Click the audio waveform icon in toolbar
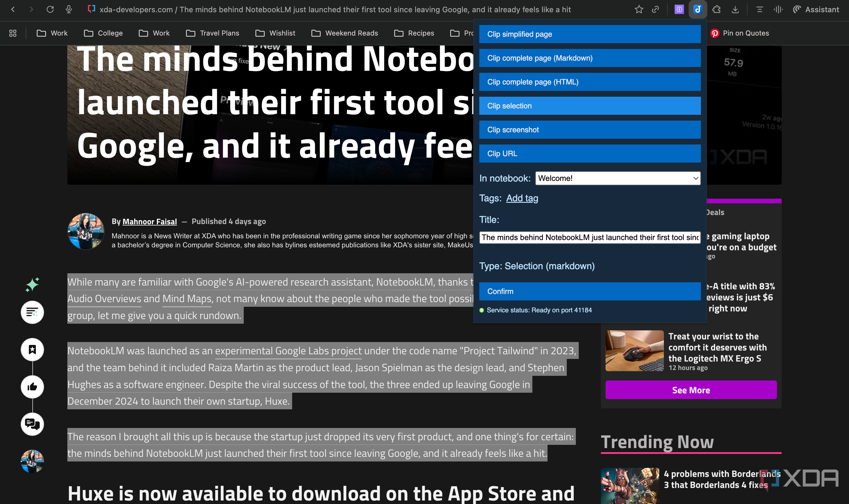The height and width of the screenshot is (504, 849). (778, 10)
